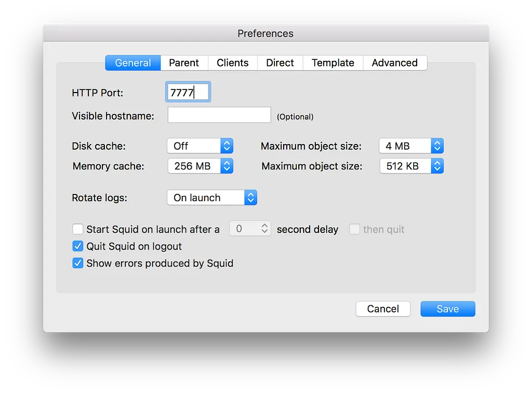Image resolution: width=532 pixels, height=394 pixels.
Task: Save the preferences
Action: pyautogui.click(x=448, y=309)
